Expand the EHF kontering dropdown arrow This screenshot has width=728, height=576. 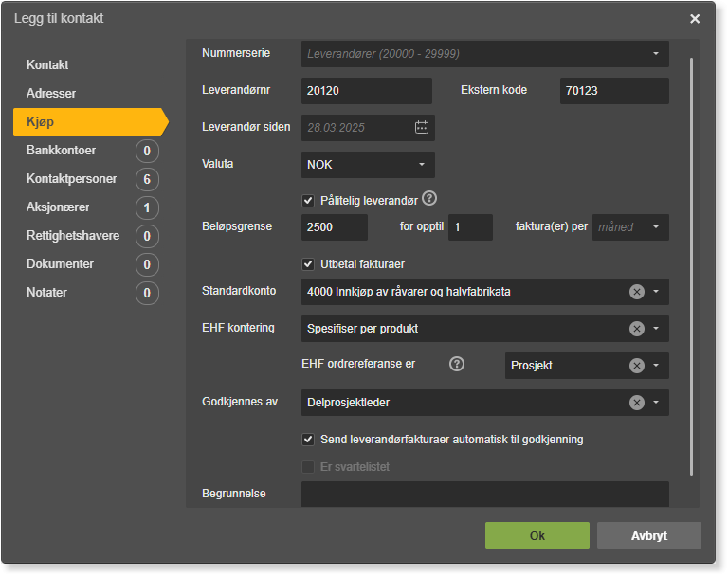coord(656,329)
